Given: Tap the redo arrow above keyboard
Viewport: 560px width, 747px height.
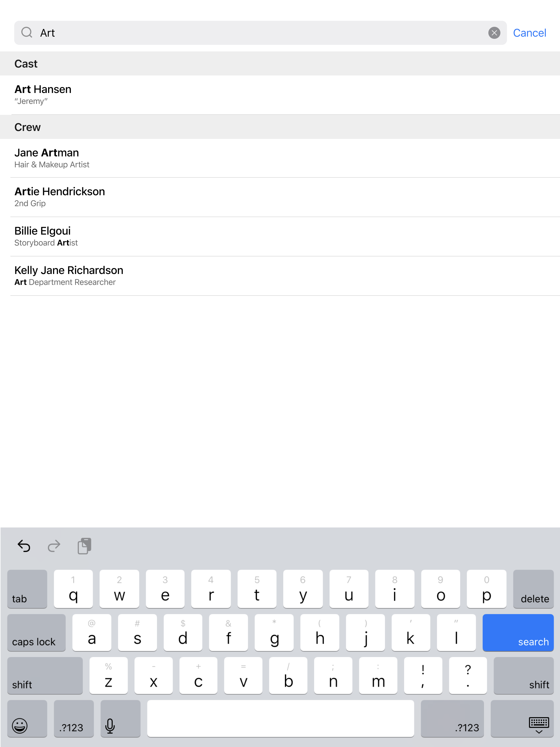Looking at the screenshot, I should (x=54, y=546).
